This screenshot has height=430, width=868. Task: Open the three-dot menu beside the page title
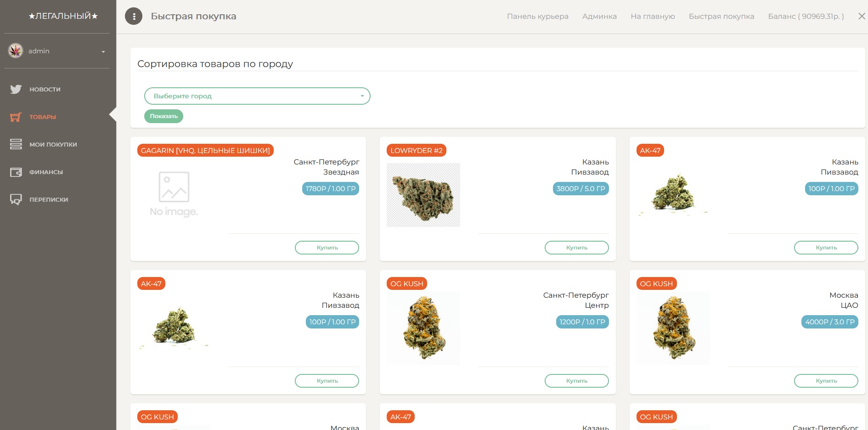tap(134, 17)
